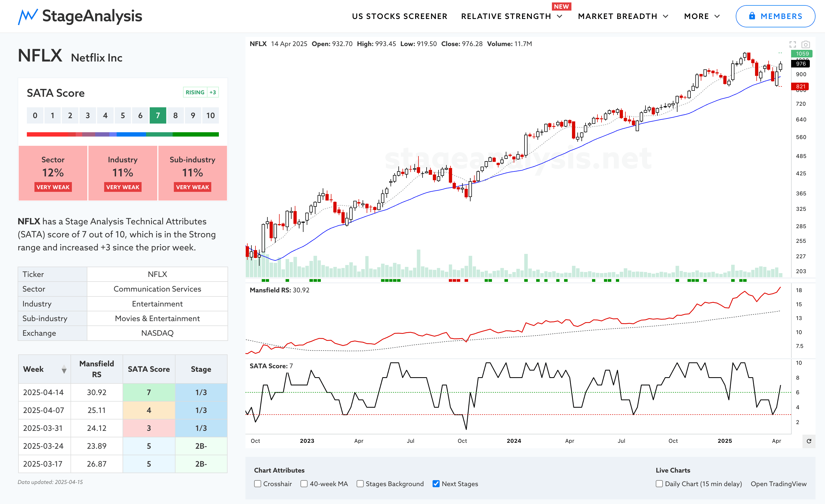Select the 2025-03-17 week cell
This screenshot has width=825, height=504.
pyautogui.click(x=44, y=464)
